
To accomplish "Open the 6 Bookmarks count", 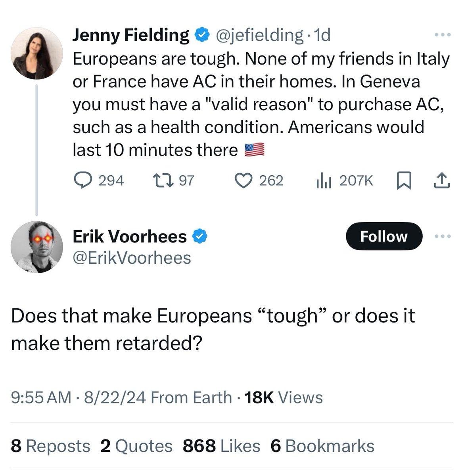I will (322, 446).
